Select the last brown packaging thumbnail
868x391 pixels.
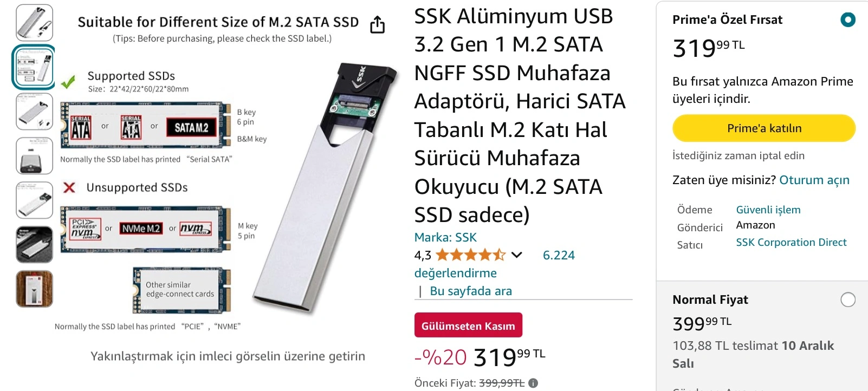pyautogui.click(x=35, y=289)
